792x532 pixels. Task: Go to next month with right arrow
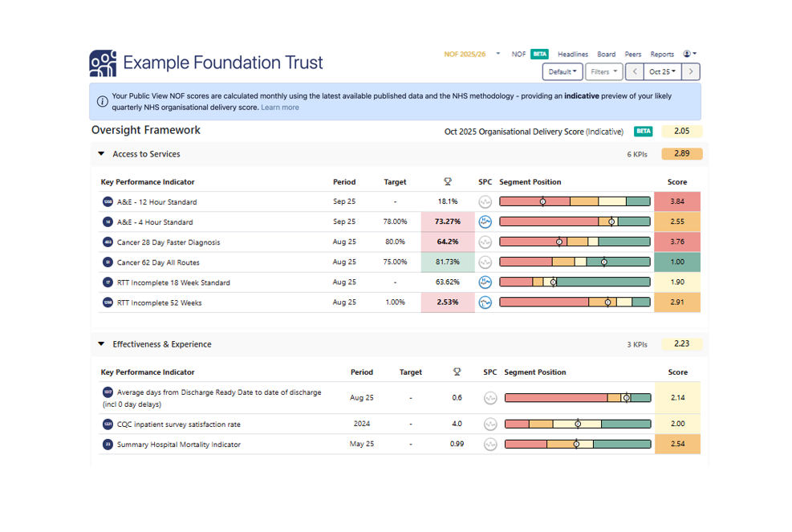point(691,72)
